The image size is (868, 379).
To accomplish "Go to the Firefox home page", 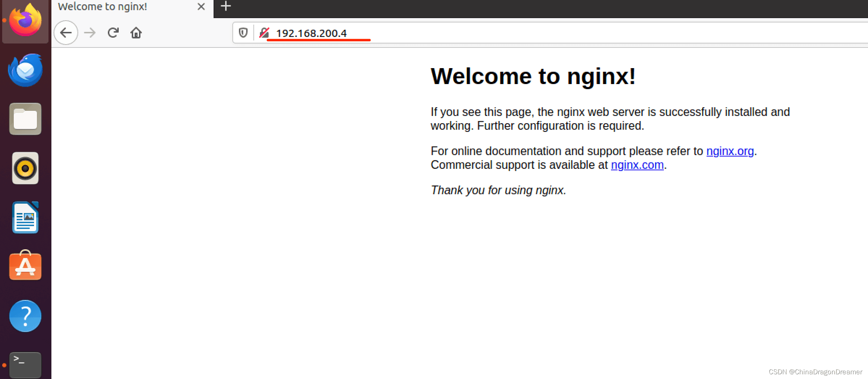I will (x=136, y=33).
